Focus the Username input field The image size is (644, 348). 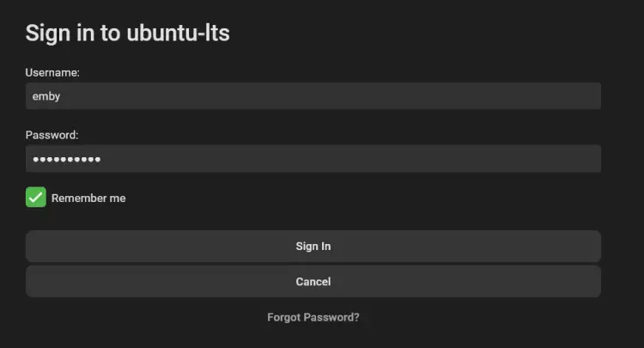(313, 96)
